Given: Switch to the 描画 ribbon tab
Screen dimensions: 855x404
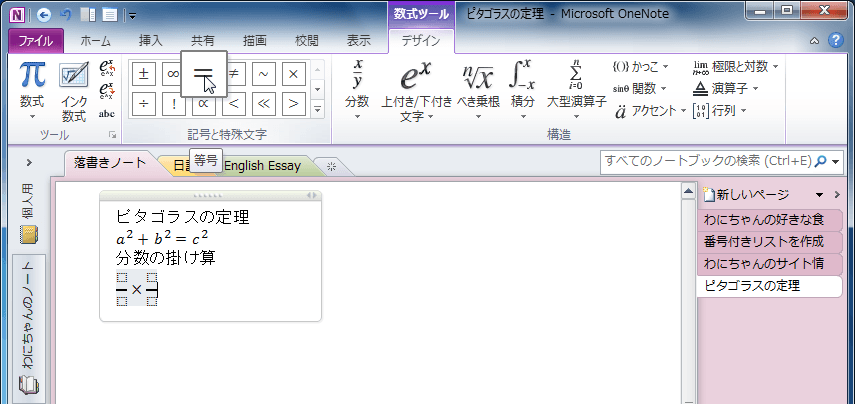Looking at the screenshot, I should (x=255, y=41).
